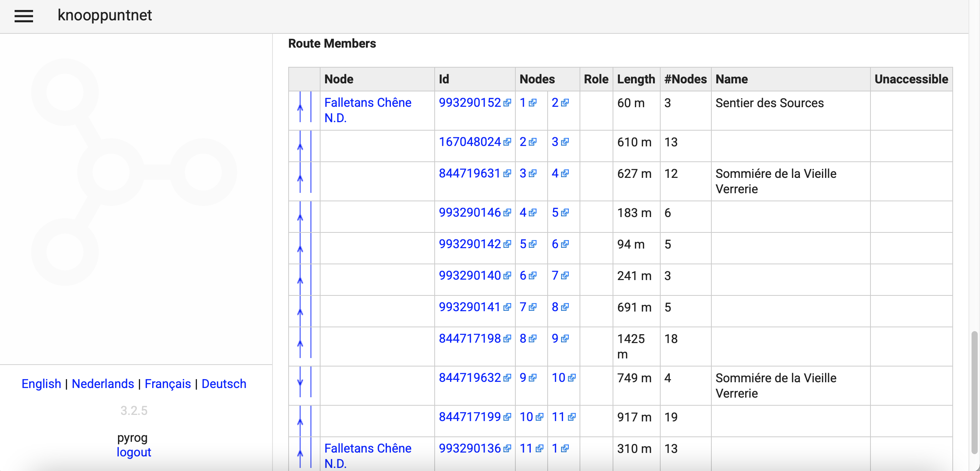Click external link icon beside 993290141
This screenshot has height=471, width=980.
(507, 307)
